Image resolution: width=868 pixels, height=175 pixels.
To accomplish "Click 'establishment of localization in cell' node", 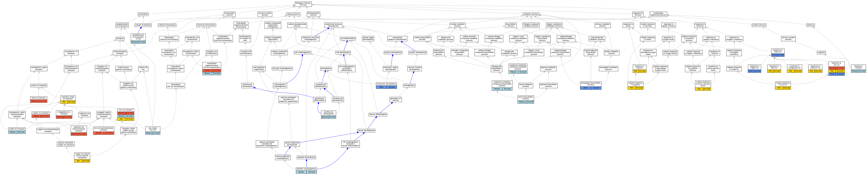I will [x=138, y=39].
